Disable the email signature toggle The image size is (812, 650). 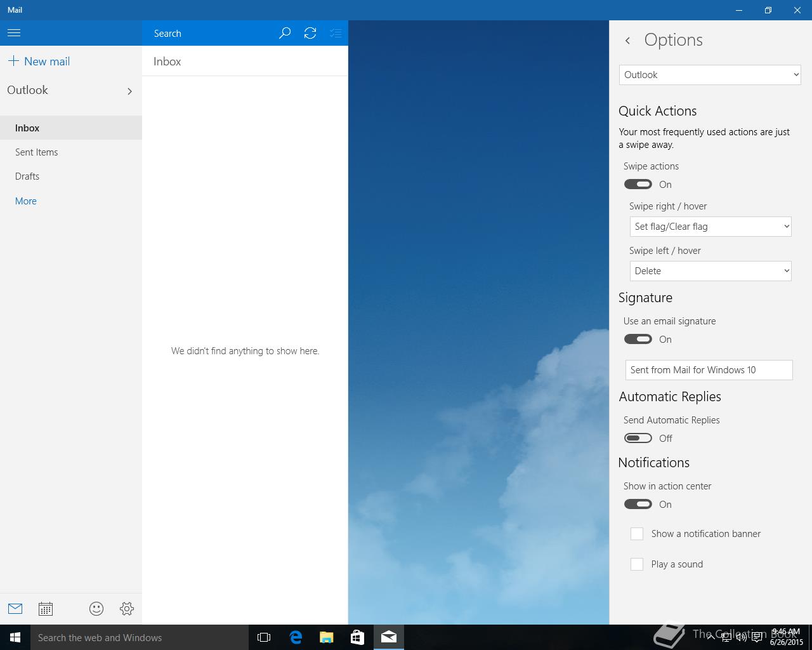(638, 340)
